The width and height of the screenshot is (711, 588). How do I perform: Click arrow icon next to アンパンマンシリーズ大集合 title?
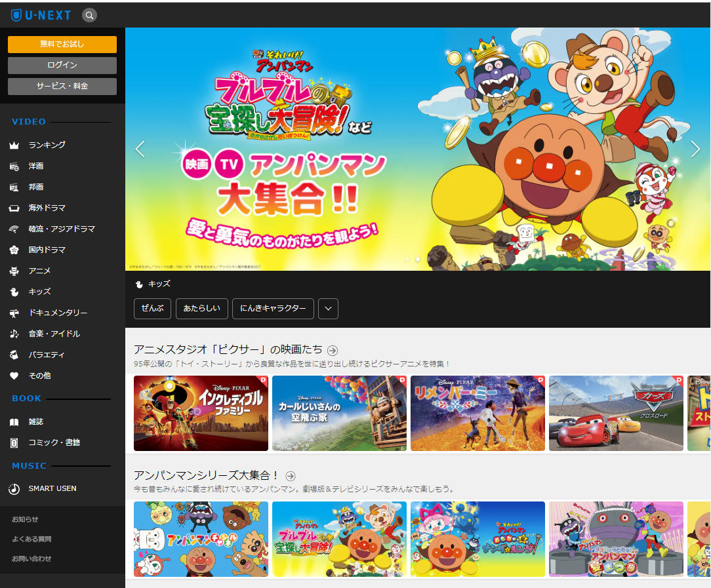coord(291,476)
